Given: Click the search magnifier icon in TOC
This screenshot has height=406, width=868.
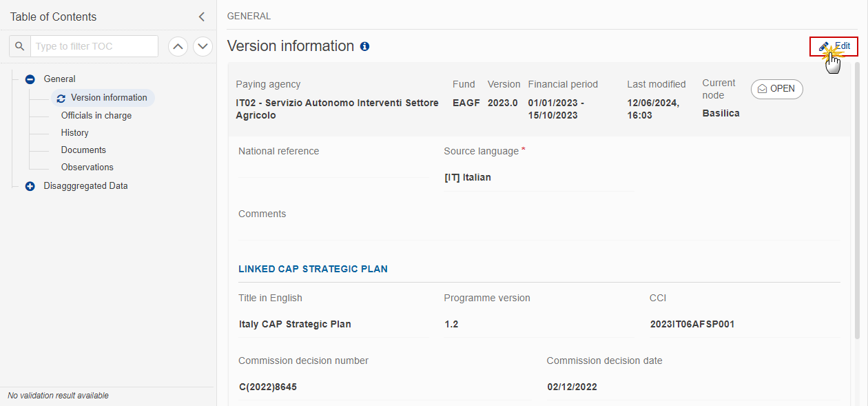Looking at the screenshot, I should pos(20,46).
